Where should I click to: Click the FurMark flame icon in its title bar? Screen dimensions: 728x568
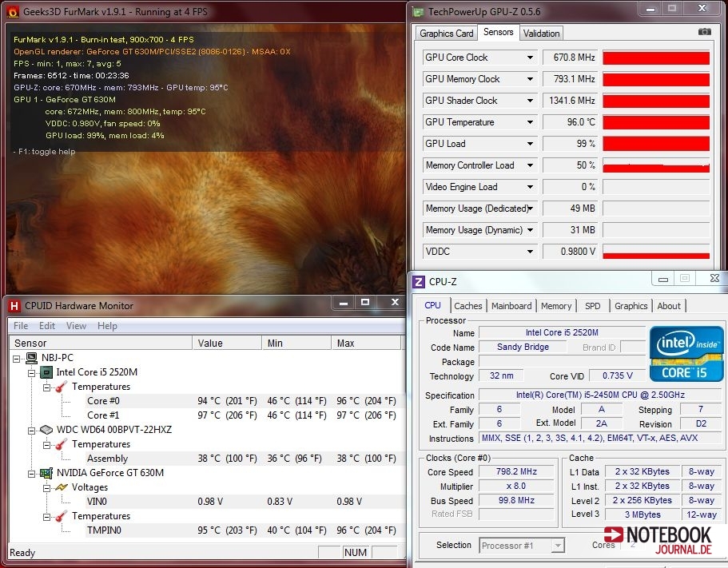(x=14, y=12)
